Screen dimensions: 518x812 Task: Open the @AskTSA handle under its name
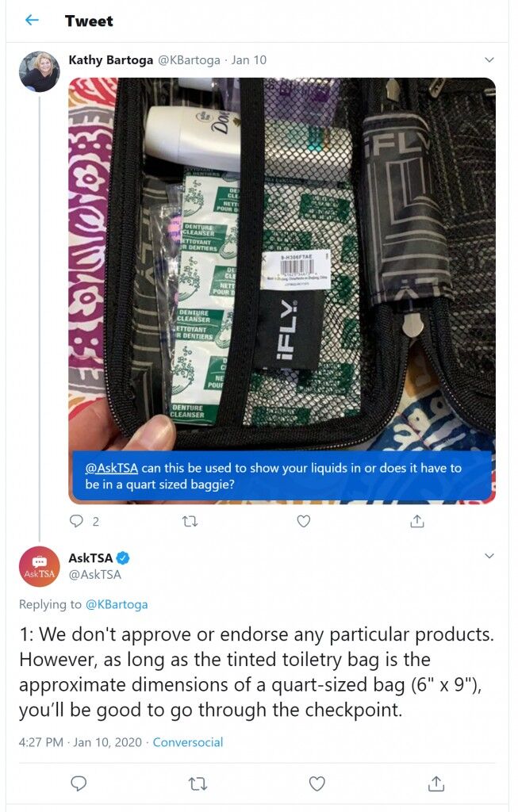pos(94,574)
